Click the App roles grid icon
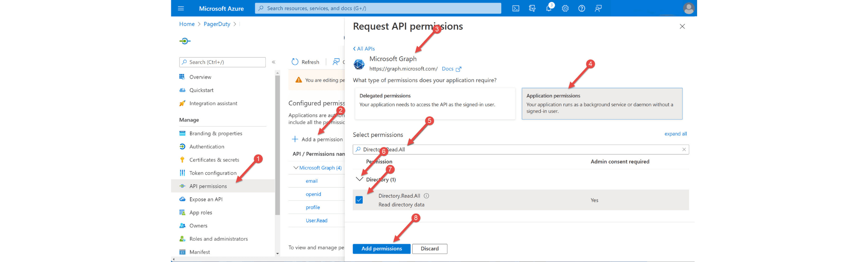868x262 pixels. tap(182, 213)
